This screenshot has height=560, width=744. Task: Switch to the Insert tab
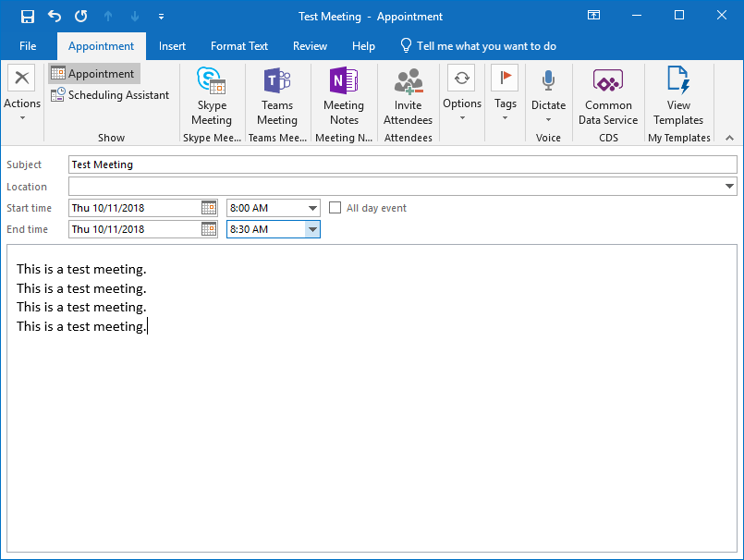pos(172,46)
